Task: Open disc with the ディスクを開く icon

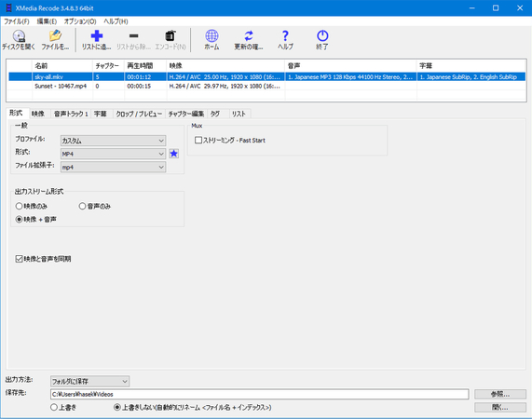Action: coord(19,36)
